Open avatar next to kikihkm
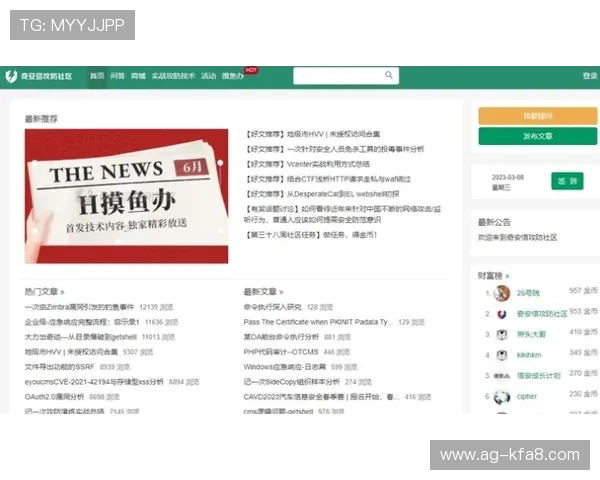 (502, 355)
